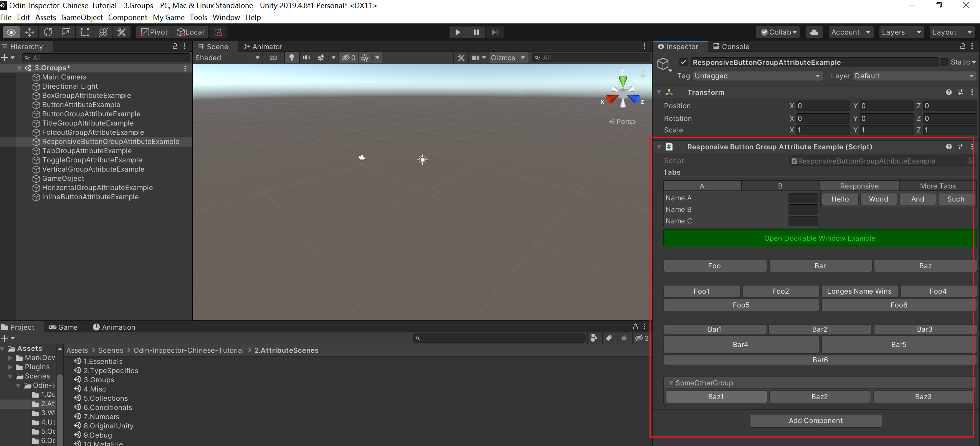Image resolution: width=980 pixels, height=446 pixels.
Task: Select the combined Transform tool
Action: pos(103,32)
